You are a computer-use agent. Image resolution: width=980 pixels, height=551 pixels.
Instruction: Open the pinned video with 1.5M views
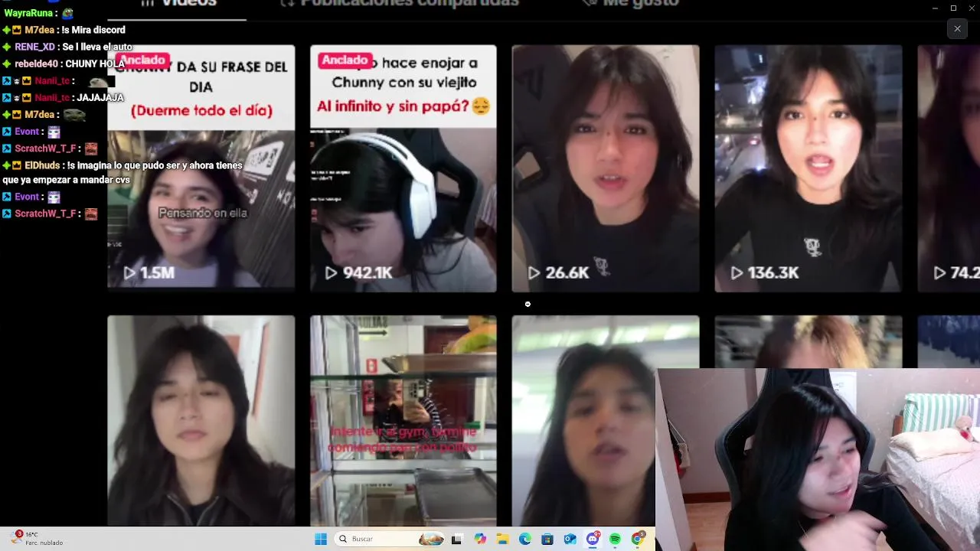(x=201, y=168)
